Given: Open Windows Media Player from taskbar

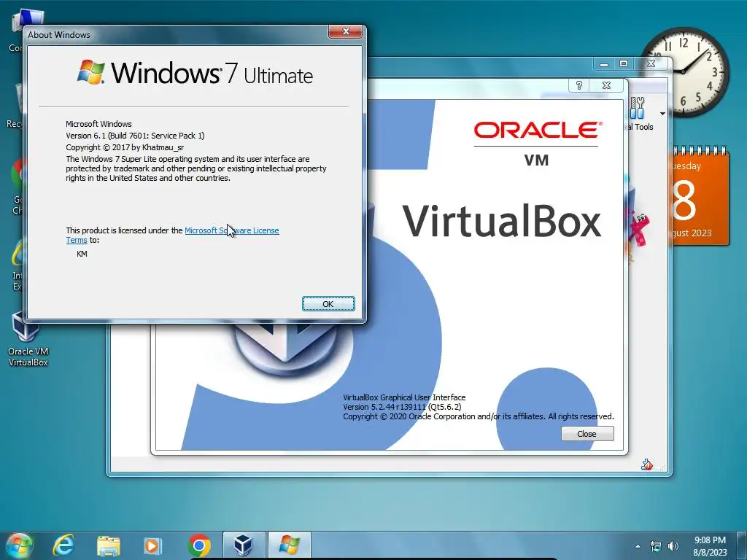Looking at the screenshot, I should click(153, 545).
